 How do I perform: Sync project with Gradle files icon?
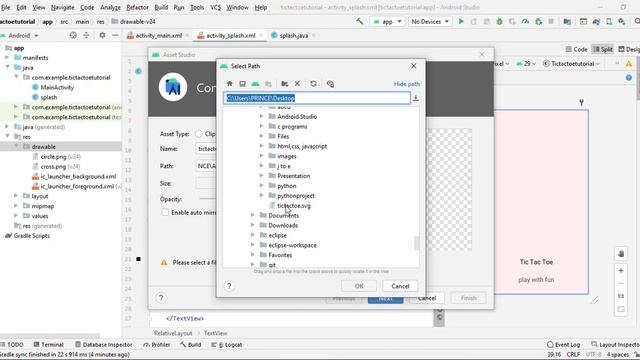click(596, 21)
